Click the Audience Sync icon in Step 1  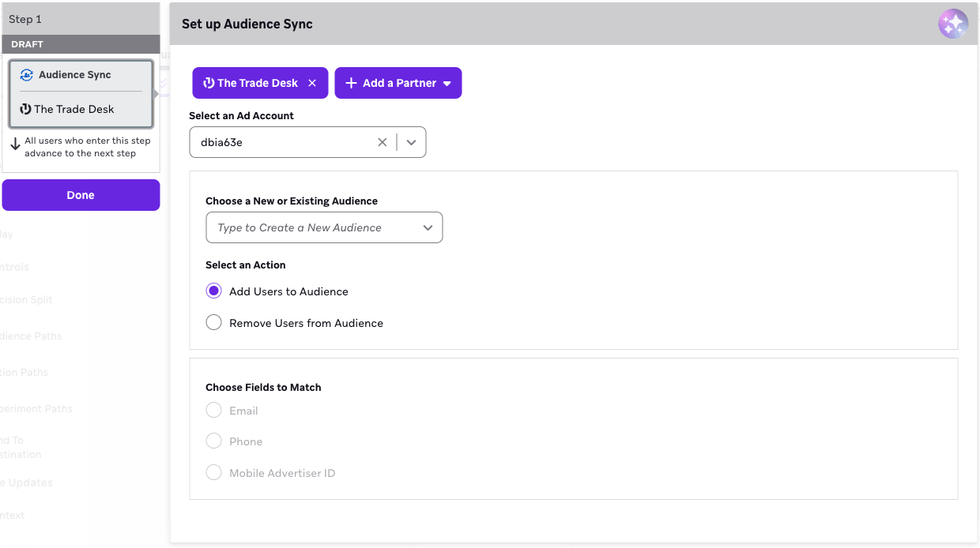[x=26, y=74]
